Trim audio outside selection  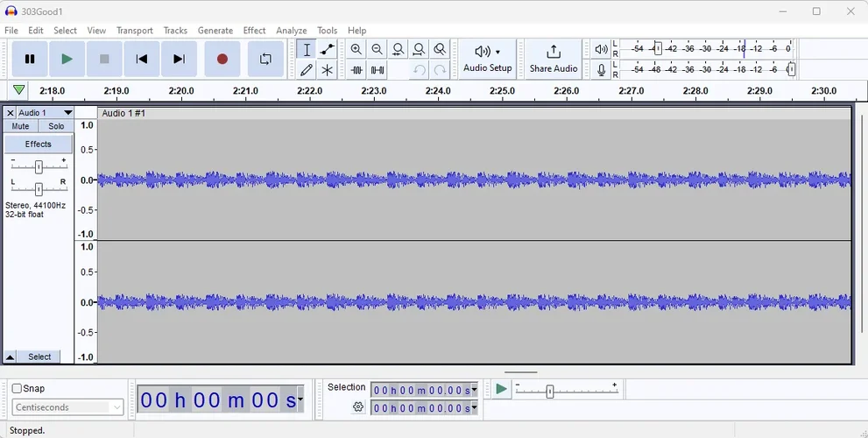click(x=356, y=70)
